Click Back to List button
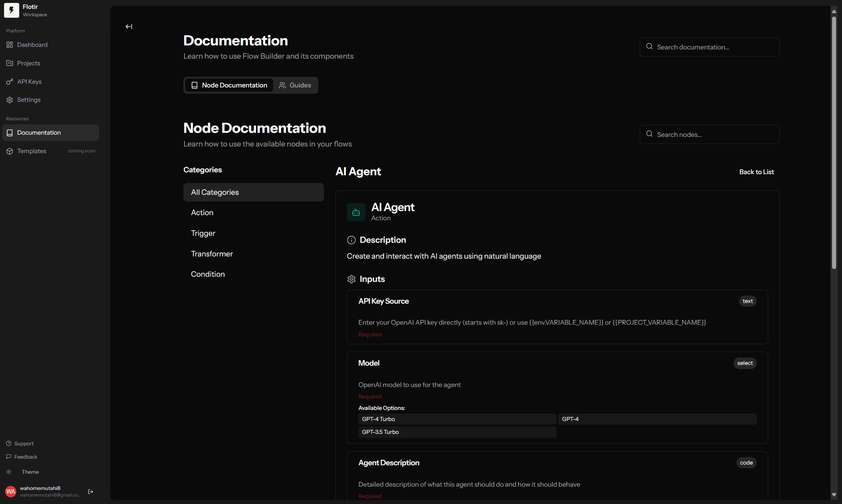This screenshot has height=504, width=842. 756,172
